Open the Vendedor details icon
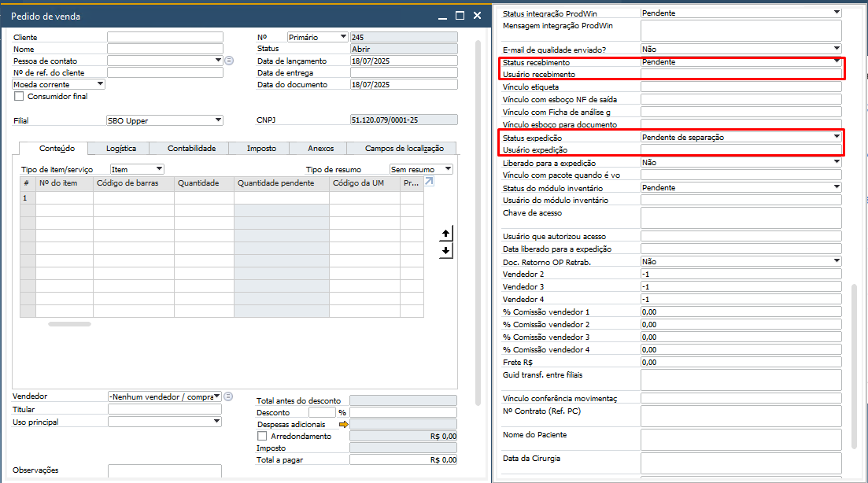 pyautogui.click(x=228, y=396)
